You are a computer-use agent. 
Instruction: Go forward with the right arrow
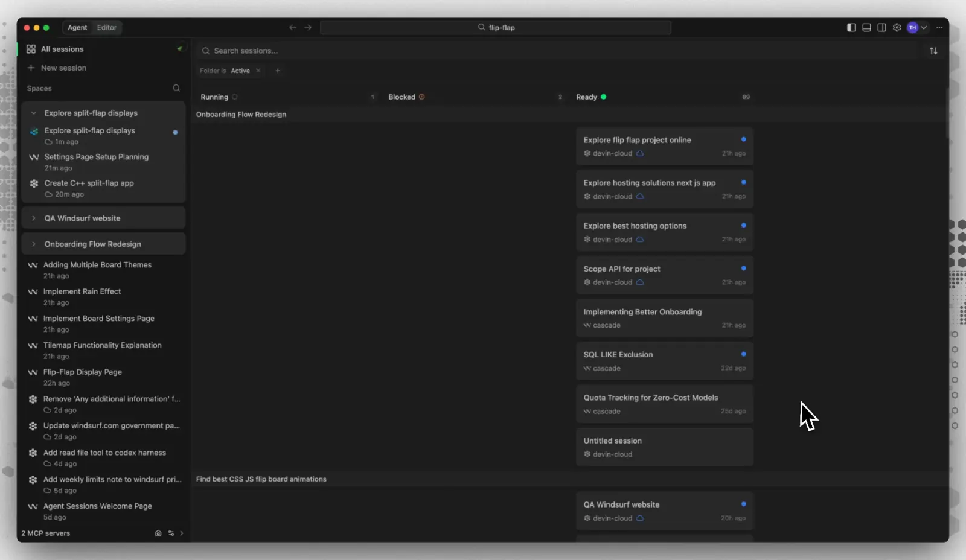308,27
